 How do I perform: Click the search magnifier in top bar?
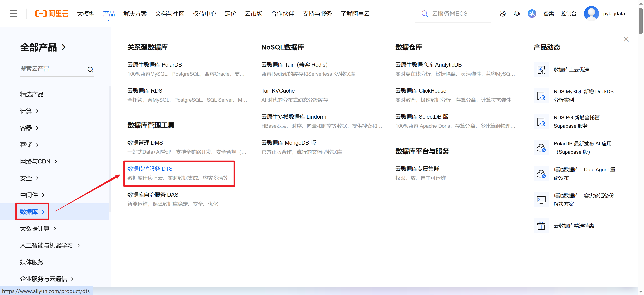[x=424, y=14]
